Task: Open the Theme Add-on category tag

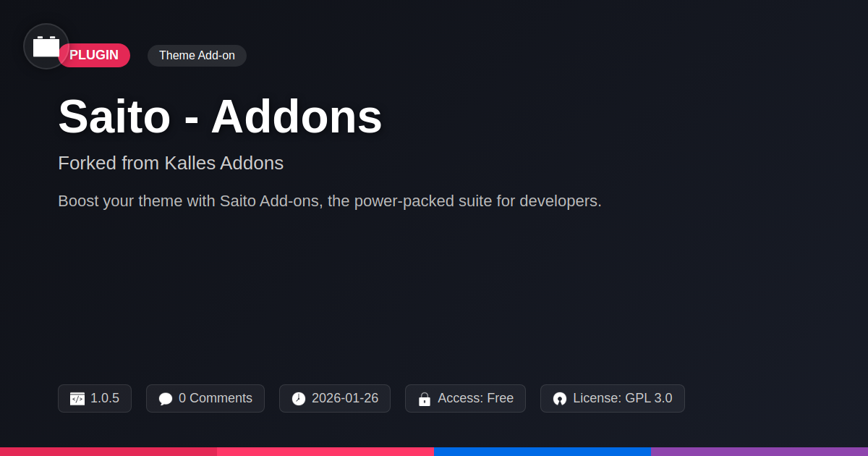Action: point(197,56)
